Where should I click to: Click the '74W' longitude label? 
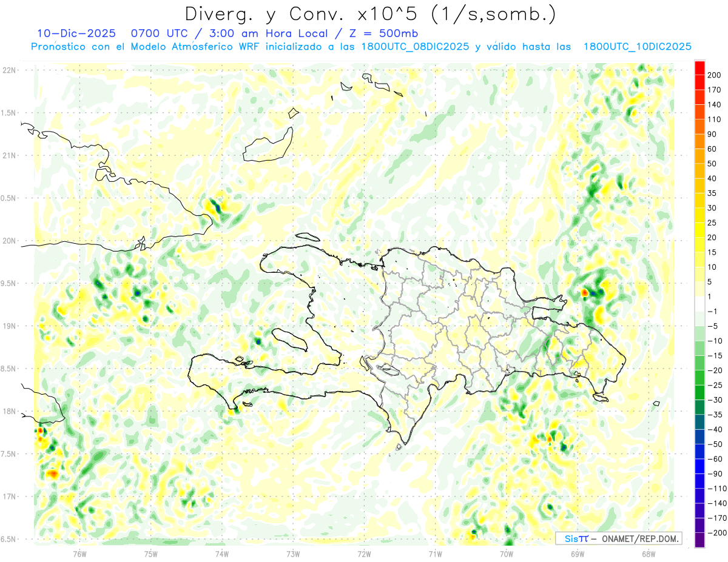pyautogui.click(x=221, y=554)
